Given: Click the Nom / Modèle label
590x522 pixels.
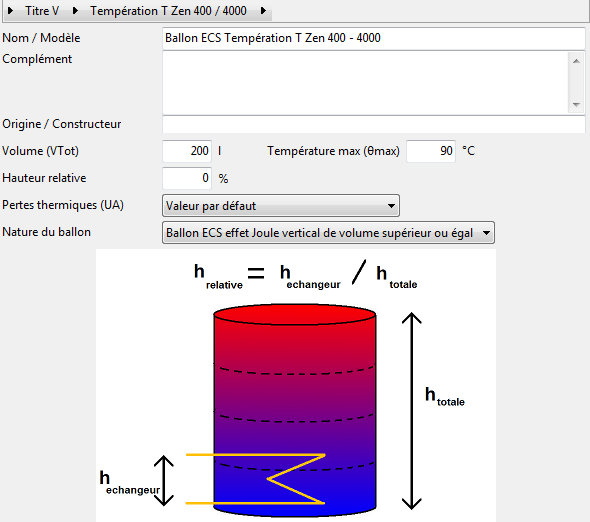Looking at the screenshot, I should pyautogui.click(x=41, y=38).
